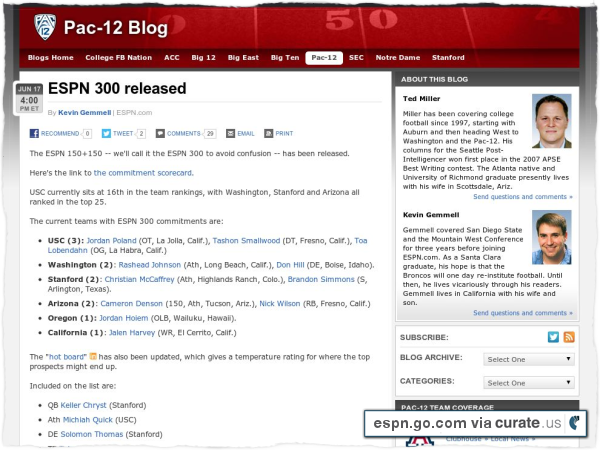Screen dimensions: 600x450
Task: Open the Solomon Thomas player link
Action: [x=92, y=434]
